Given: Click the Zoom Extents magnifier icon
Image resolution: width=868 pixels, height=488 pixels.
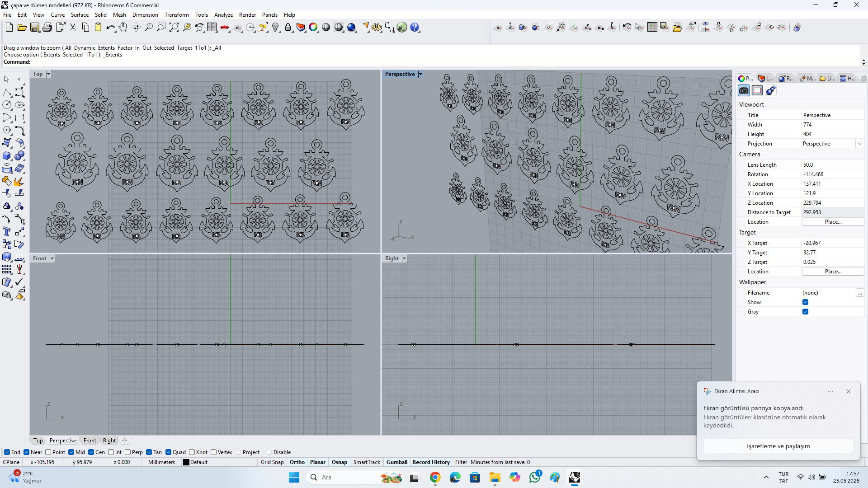Looking at the screenshot, I should [174, 28].
